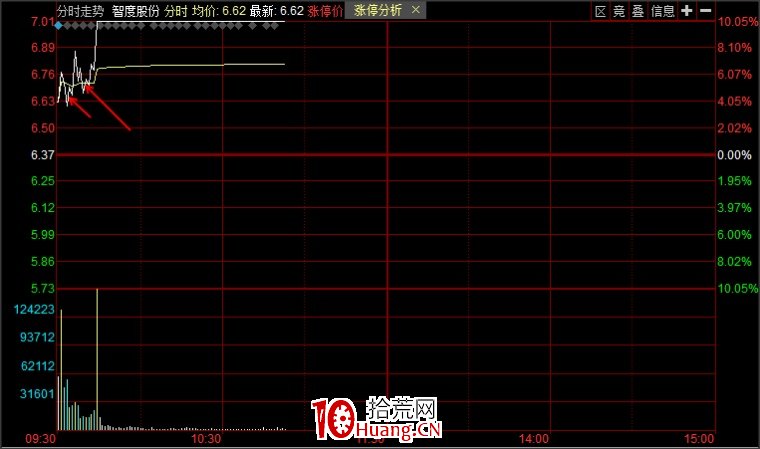Click the 智度股份 stock name

135,11
